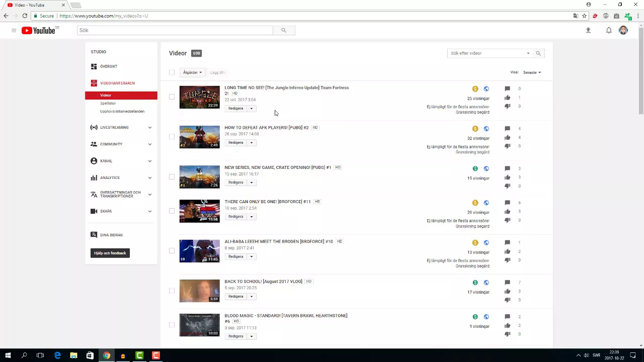Click green monetization icon for NEW SERIES PUBG #1

click(x=475, y=169)
